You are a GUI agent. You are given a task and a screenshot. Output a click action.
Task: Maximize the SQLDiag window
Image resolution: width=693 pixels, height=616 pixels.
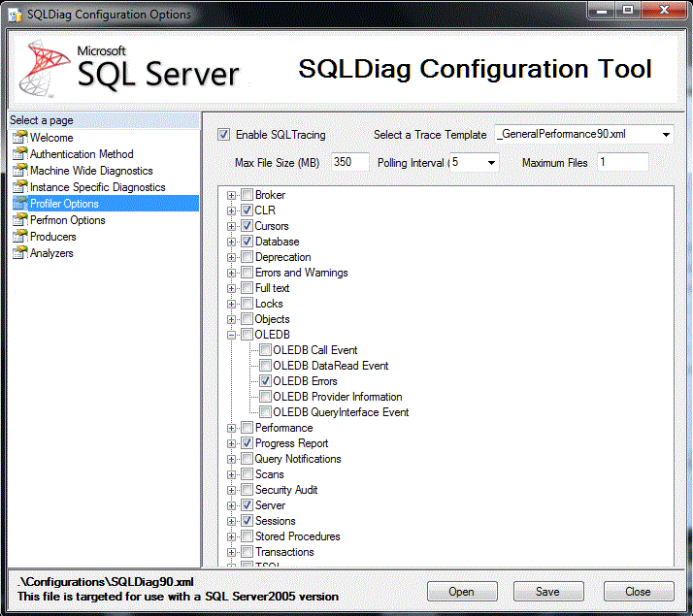coord(628,10)
